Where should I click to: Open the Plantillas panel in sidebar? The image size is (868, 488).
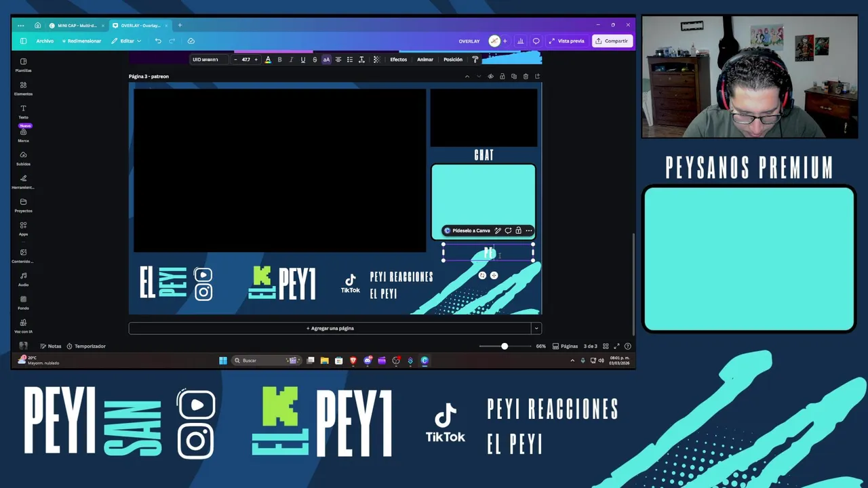click(x=23, y=64)
